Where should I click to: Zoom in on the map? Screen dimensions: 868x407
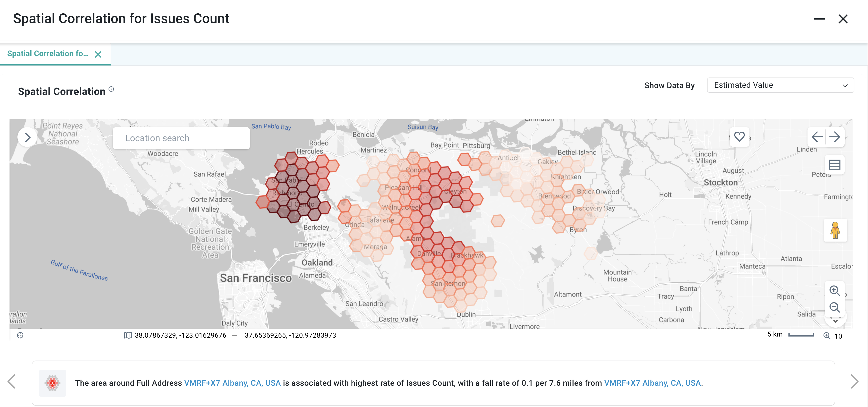834,291
